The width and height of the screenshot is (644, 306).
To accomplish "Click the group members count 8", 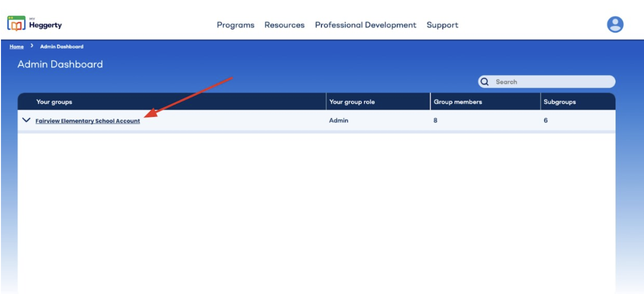I will click(435, 121).
